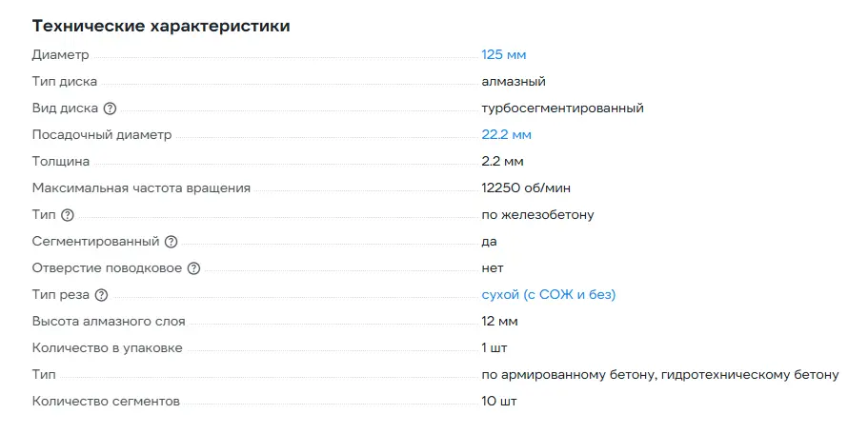
Task: Follow the "125 мм" diameter link
Action: [x=503, y=55]
